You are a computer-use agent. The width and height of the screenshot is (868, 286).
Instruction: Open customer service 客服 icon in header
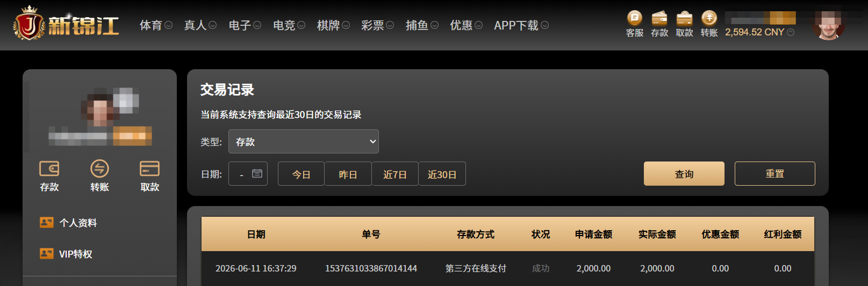click(635, 24)
